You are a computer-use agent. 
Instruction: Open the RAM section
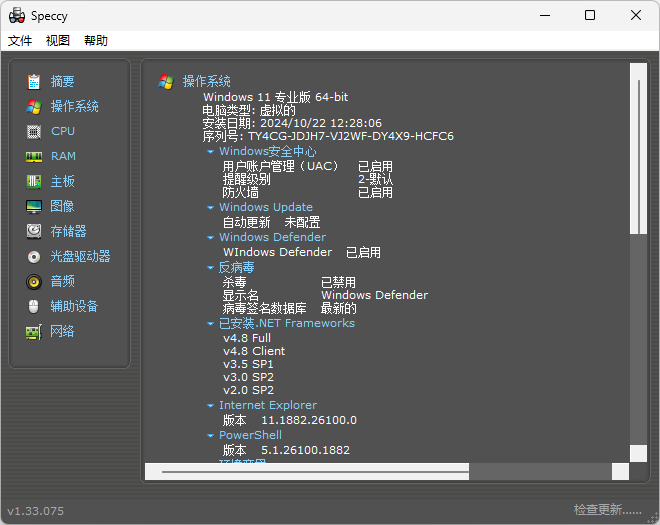click(x=63, y=156)
